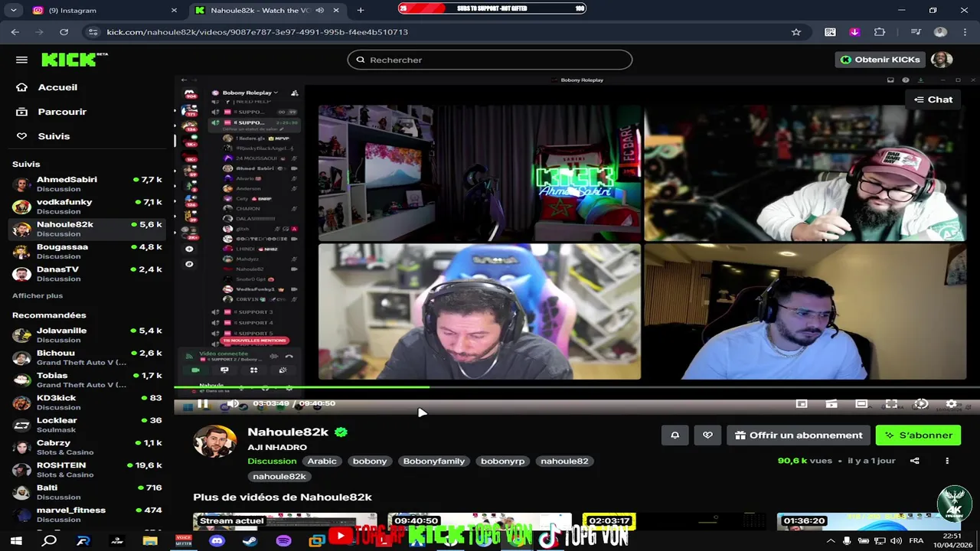Click the S'abonner button
This screenshot has height=551, width=980.
[x=918, y=435]
